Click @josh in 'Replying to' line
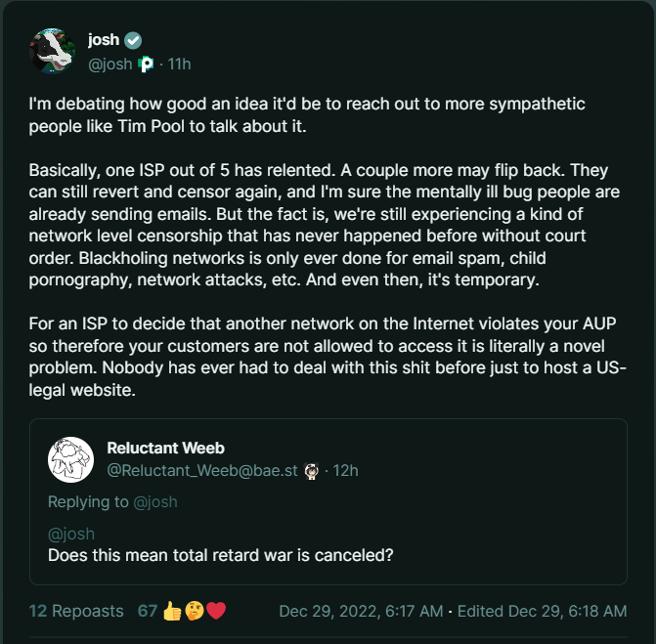Viewport: 656px width, 644px height. click(155, 501)
